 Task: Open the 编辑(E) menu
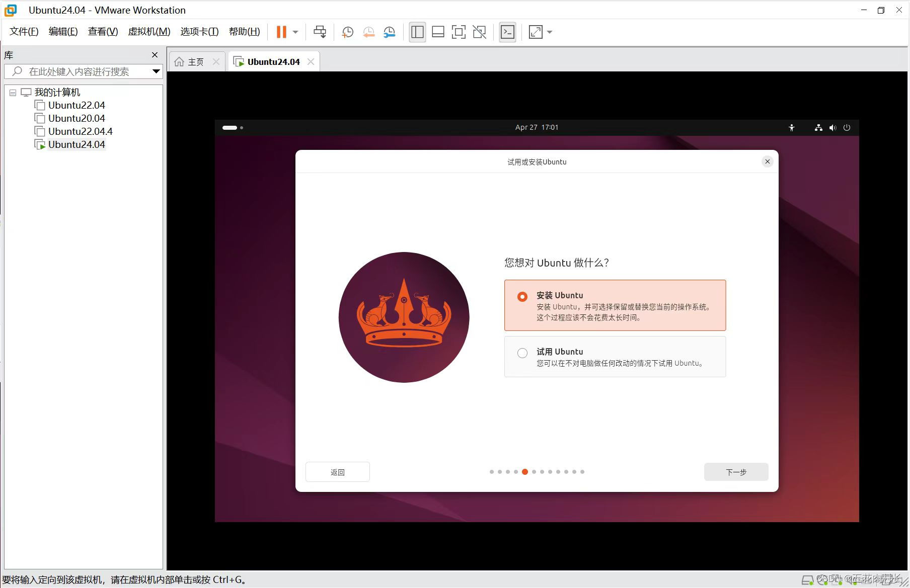63,32
